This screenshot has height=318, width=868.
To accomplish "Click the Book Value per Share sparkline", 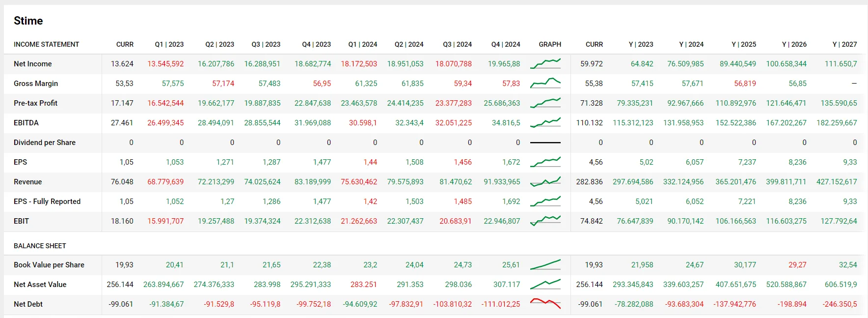I will [x=545, y=264].
